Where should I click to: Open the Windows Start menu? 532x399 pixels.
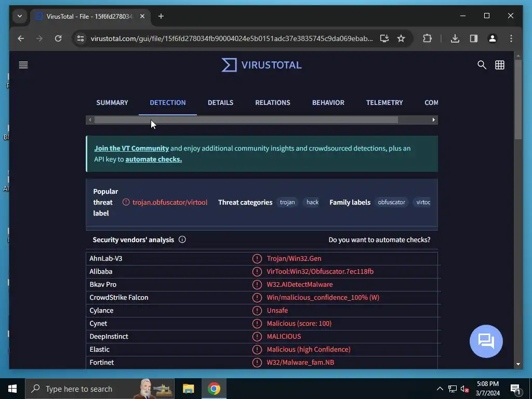point(12,389)
